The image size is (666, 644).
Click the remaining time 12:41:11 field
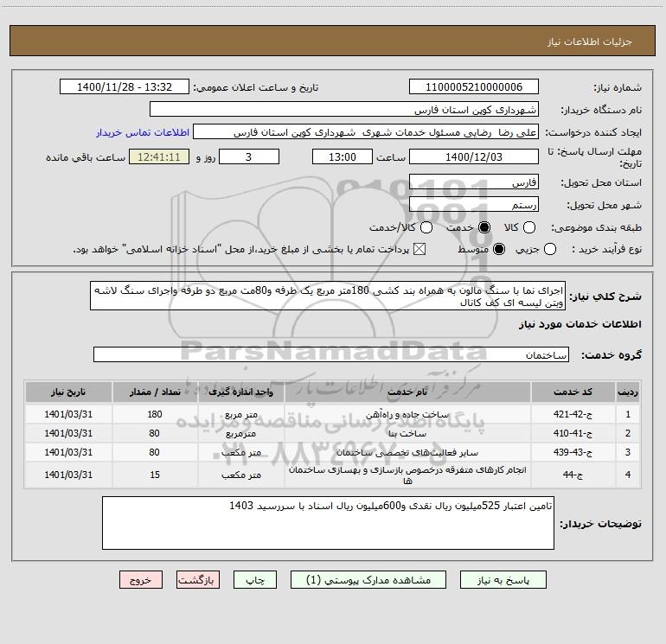click(x=159, y=157)
